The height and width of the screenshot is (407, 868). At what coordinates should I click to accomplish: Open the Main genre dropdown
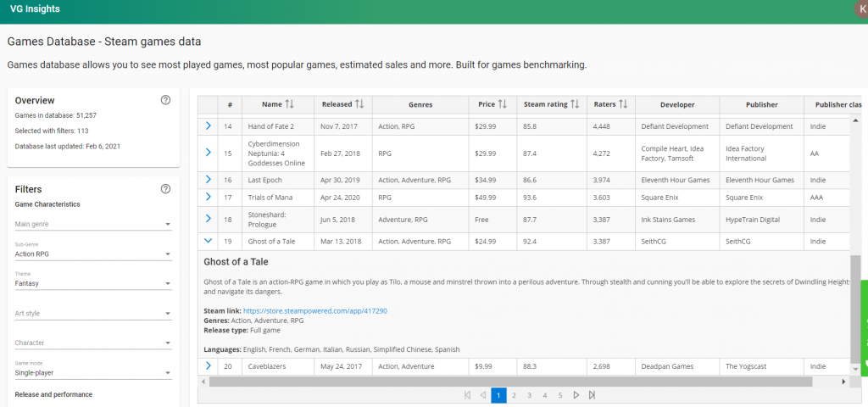tap(93, 224)
